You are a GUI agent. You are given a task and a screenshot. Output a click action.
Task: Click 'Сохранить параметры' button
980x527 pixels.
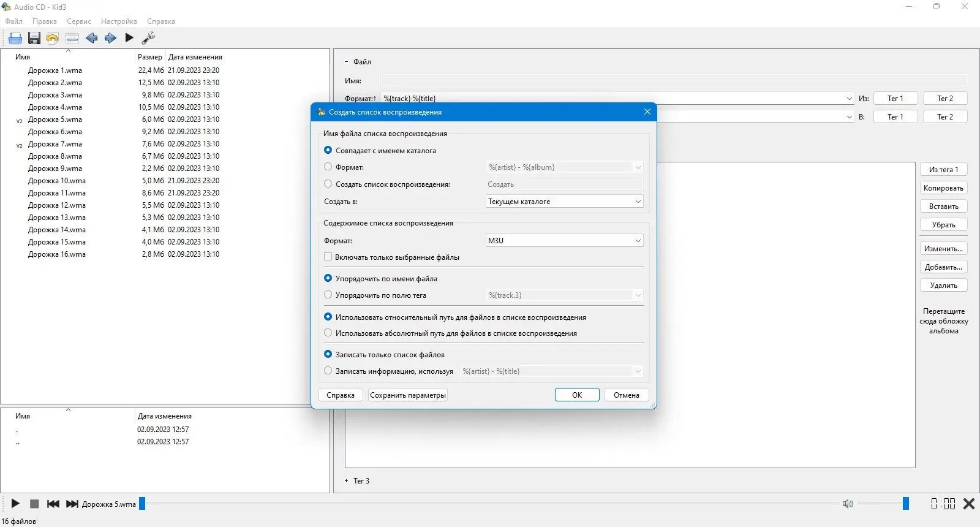click(x=408, y=395)
